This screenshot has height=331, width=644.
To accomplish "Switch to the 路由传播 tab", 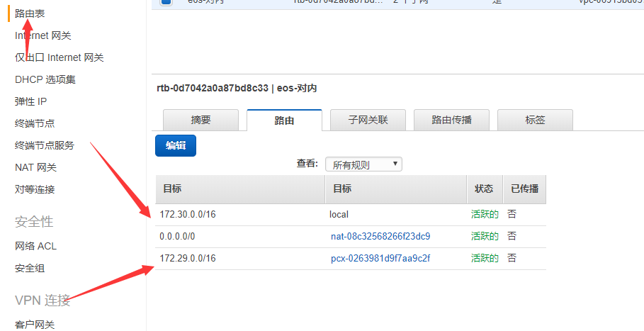I will coord(451,120).
